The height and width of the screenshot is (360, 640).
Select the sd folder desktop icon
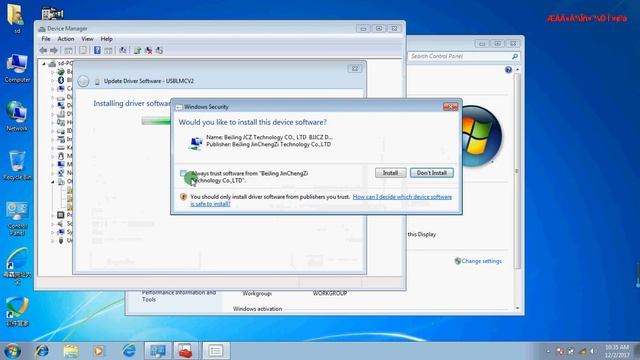point(16,19)
